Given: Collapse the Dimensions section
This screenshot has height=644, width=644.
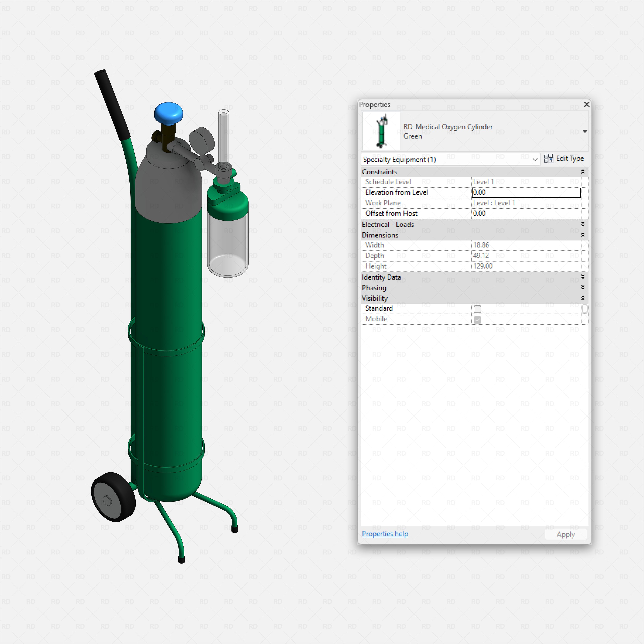Looking at the screenshot, I should click(583, 235).
